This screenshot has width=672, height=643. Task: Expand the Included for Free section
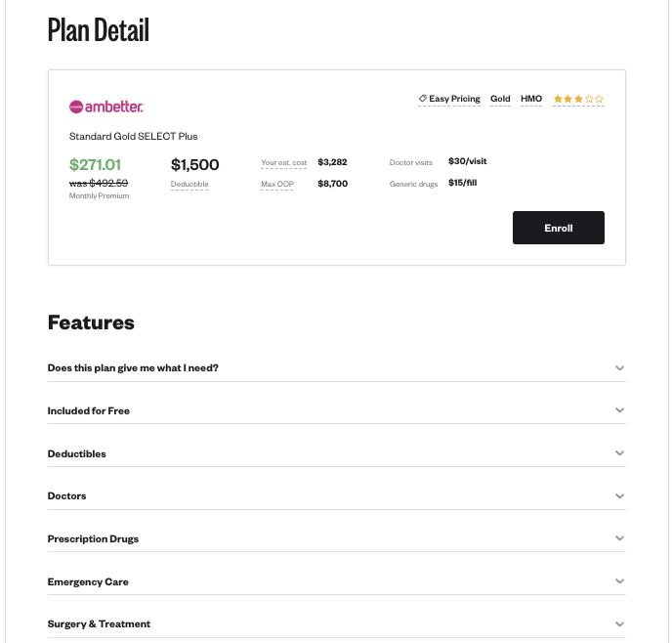pos(336,410)
